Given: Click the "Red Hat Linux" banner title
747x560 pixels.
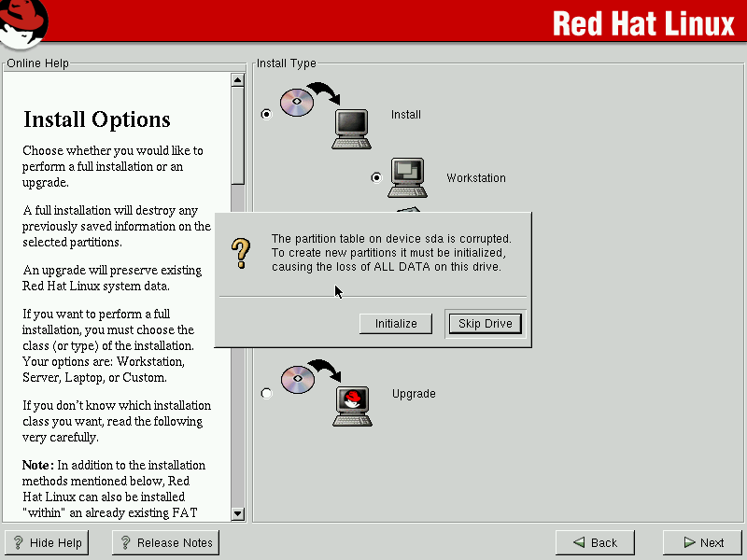Looking at the screenshot, I should click(x=643, y=24).
